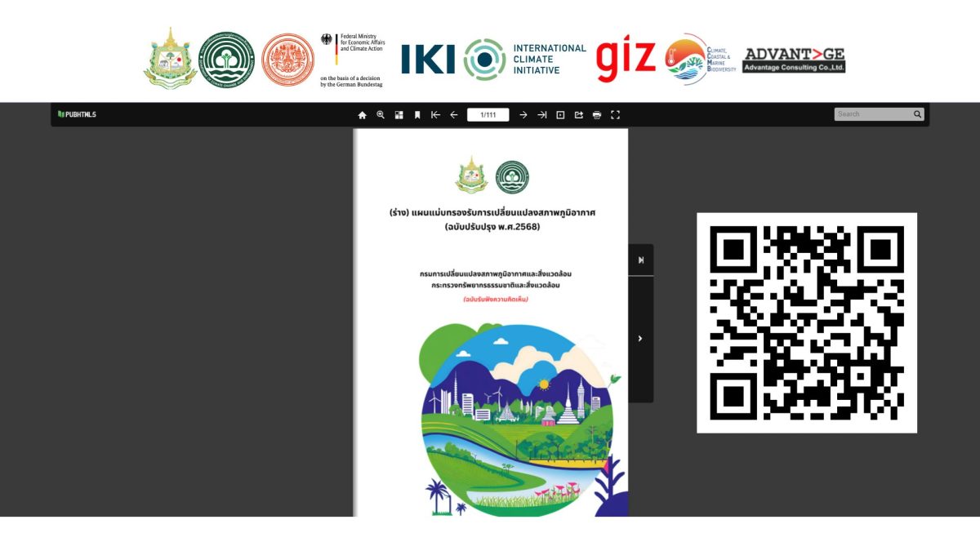The width and height of the screenshot is (980, 551).
Task: Zoom in using the magnifier plus icon
Action: click(x=381, y=115)
